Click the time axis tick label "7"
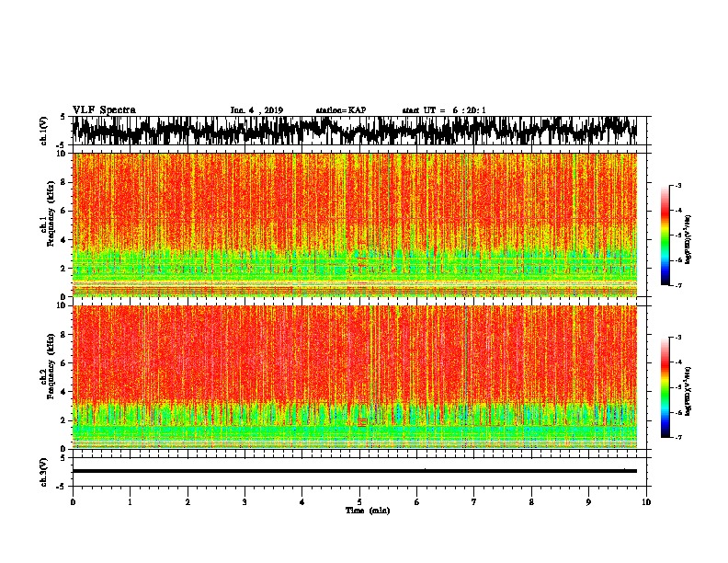The width and height of the screenshot is (728, 563). (x=474, y=502)
